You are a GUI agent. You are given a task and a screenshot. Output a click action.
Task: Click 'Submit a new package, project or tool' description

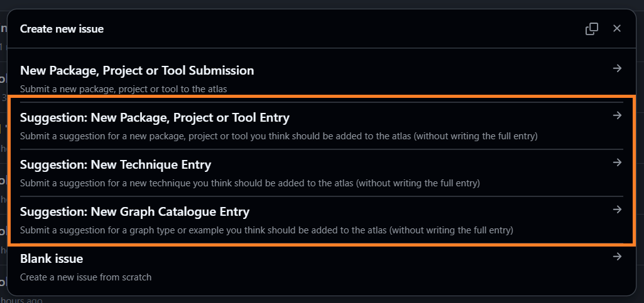pos(123,89)
